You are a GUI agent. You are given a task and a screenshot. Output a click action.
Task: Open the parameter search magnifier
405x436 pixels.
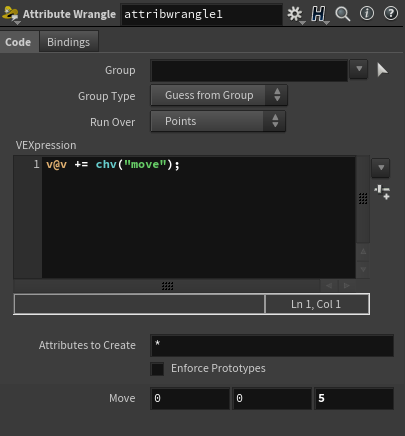click(343, 14)
